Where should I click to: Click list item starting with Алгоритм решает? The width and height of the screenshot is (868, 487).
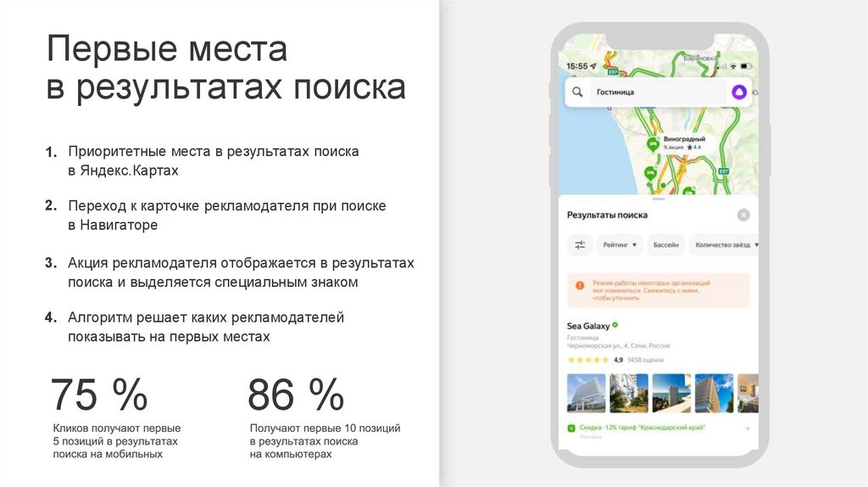tap(206, 327)
